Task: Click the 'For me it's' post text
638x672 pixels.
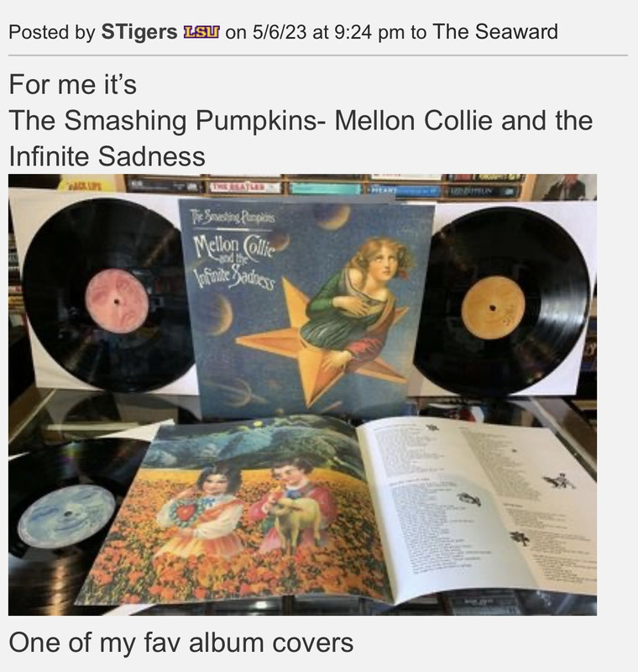Action: (73, 84)
